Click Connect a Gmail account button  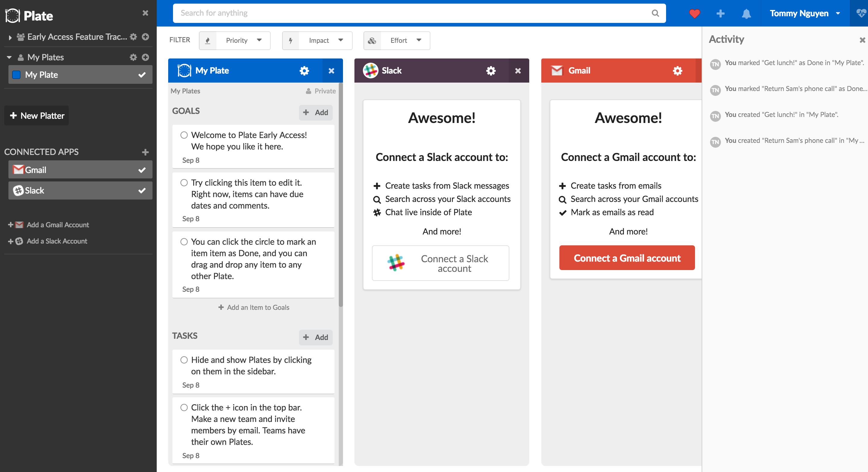tap(627, 258)
